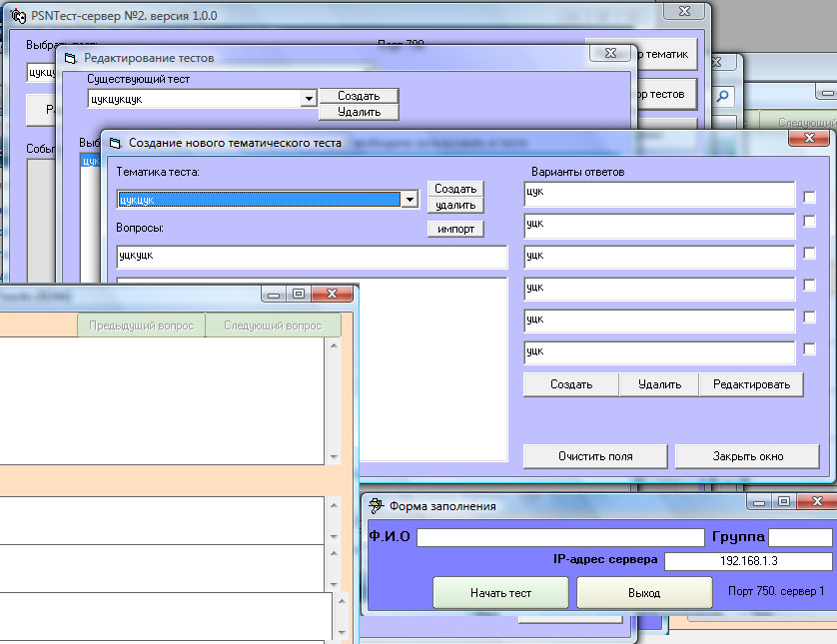Close the Создание нового тематического теста window
This screenshot has width=837, height=644.
(x=809, y=138)
